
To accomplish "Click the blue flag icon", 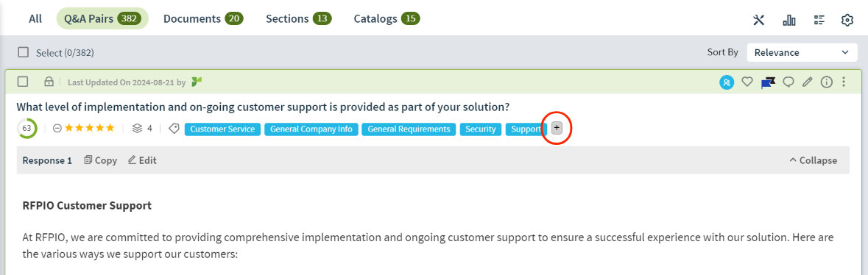I will [768, 82].
